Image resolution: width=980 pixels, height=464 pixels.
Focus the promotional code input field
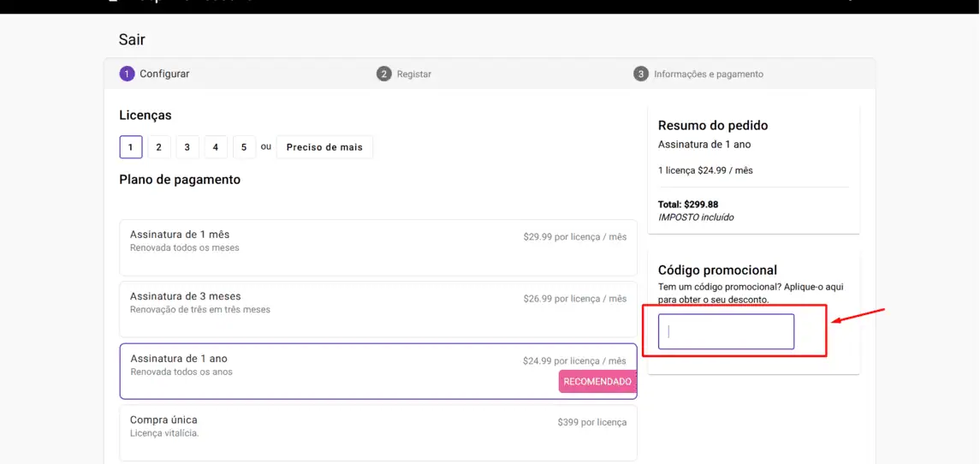click(726, 331)
